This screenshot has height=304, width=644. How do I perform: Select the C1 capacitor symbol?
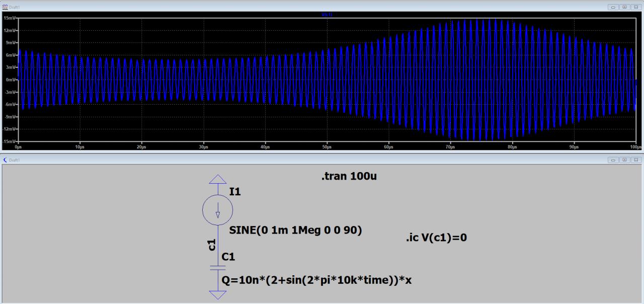click(x=218, y=269)
